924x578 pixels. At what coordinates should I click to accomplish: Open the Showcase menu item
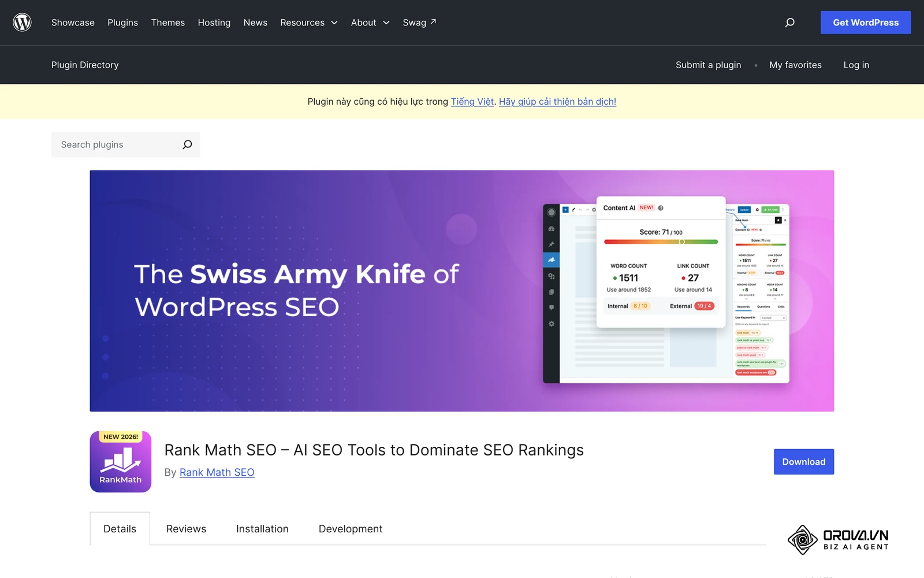[73, 23]
